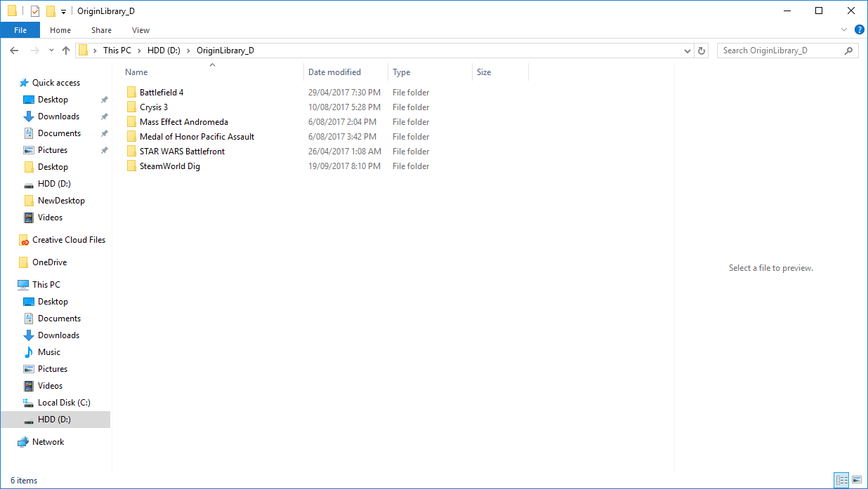Go back with the Back arrow

point(14,51)
